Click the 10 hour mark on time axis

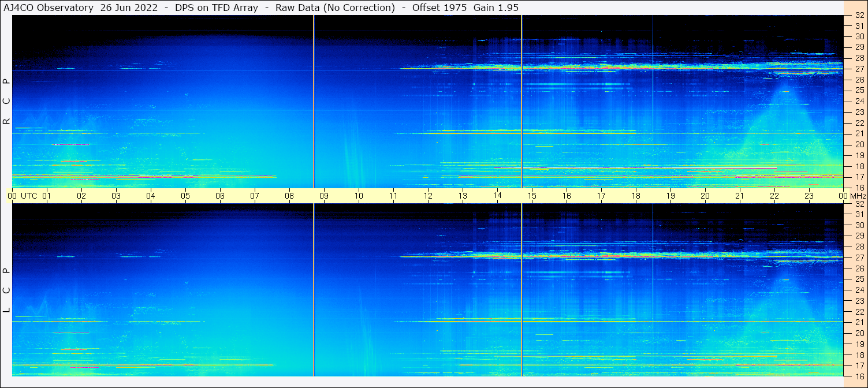coord(359,196)
